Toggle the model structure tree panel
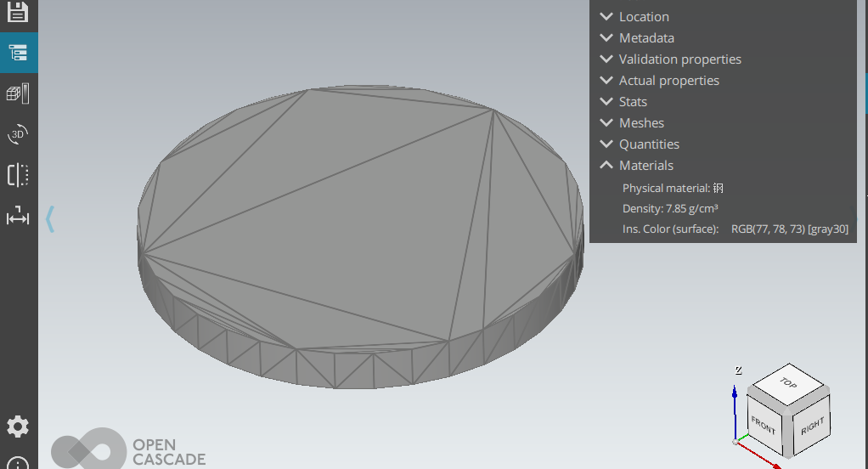Image resolution: width=868 pixels, height=469 pixels. 18,53
